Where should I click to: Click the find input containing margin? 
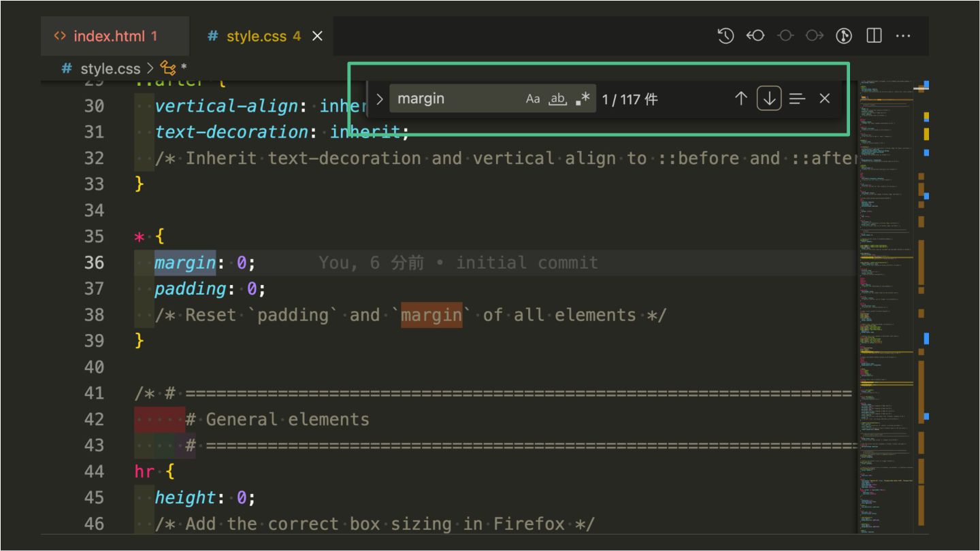[456, 99]
